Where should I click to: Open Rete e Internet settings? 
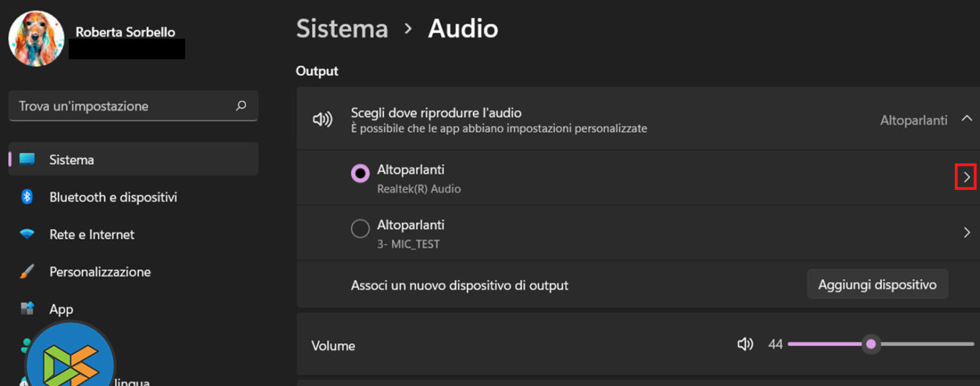tap(92, 235)
